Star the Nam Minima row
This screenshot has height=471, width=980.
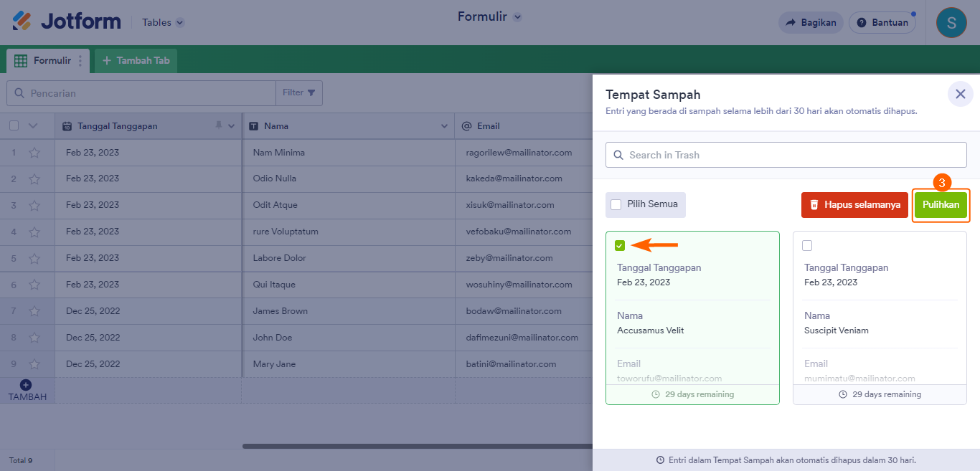click(x=34, y=153)
